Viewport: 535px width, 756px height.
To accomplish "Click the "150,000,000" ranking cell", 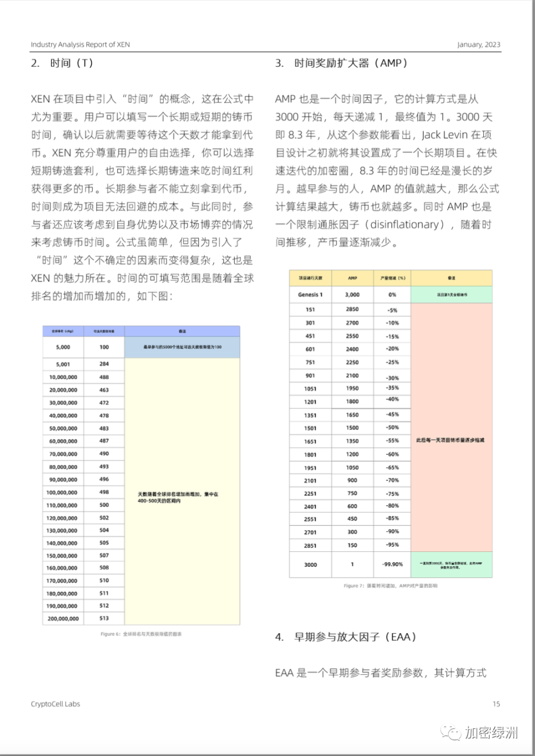I will coord(63,555).
